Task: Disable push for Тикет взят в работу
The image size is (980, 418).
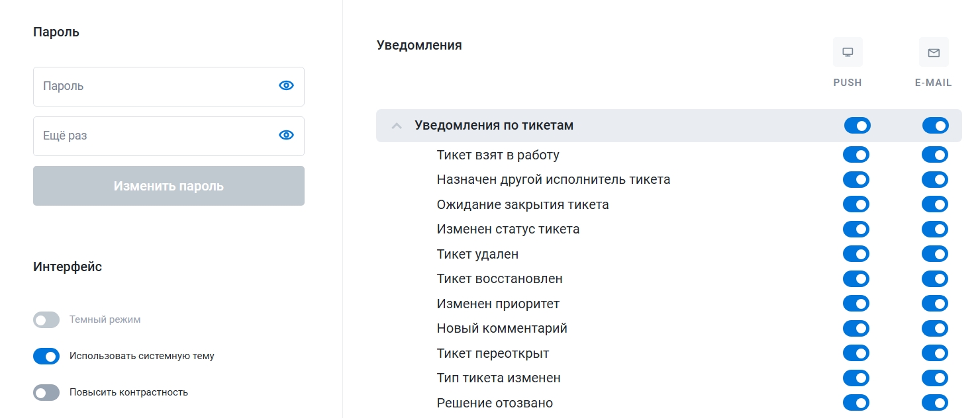Action: (x=856, y=155)
